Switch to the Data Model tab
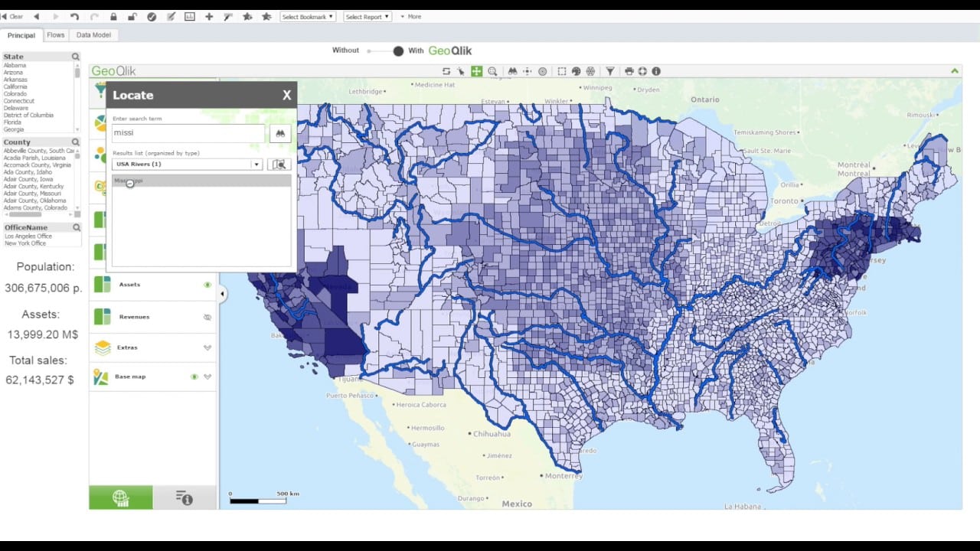This screenshot has width=980, height=551. [x=93, y=35]
